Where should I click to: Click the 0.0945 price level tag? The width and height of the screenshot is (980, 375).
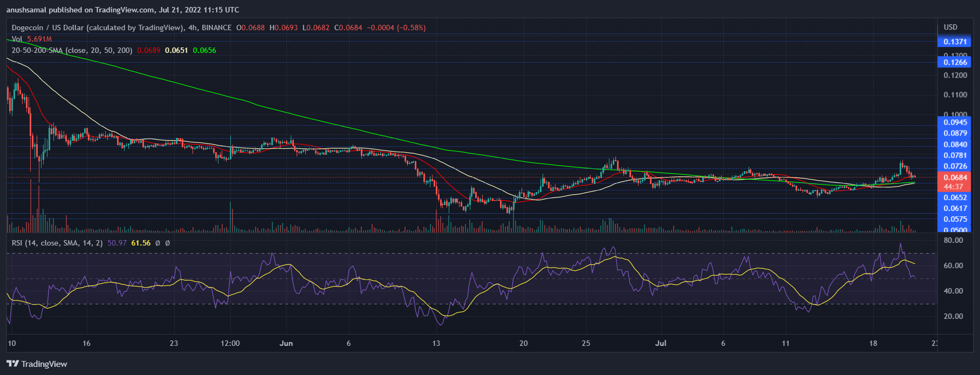955,122
